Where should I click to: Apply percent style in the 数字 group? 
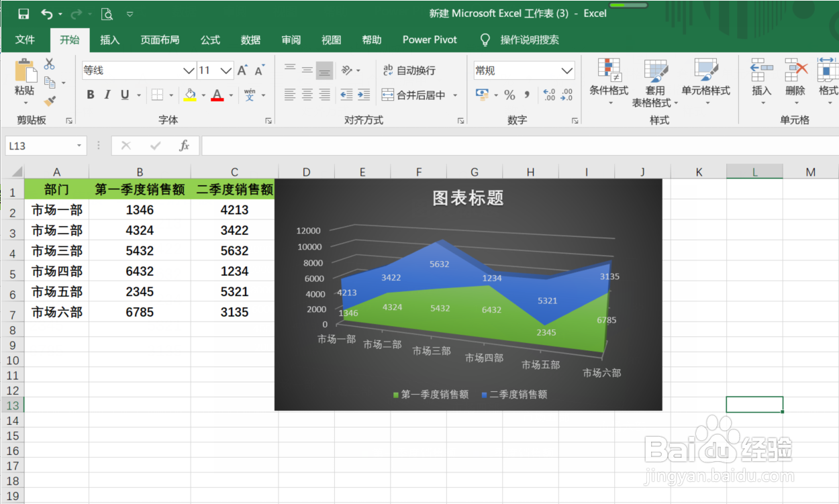[509, 95]
